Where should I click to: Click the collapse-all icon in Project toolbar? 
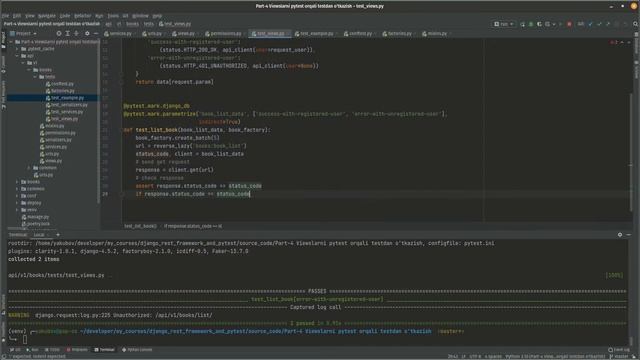click(76, 33)
